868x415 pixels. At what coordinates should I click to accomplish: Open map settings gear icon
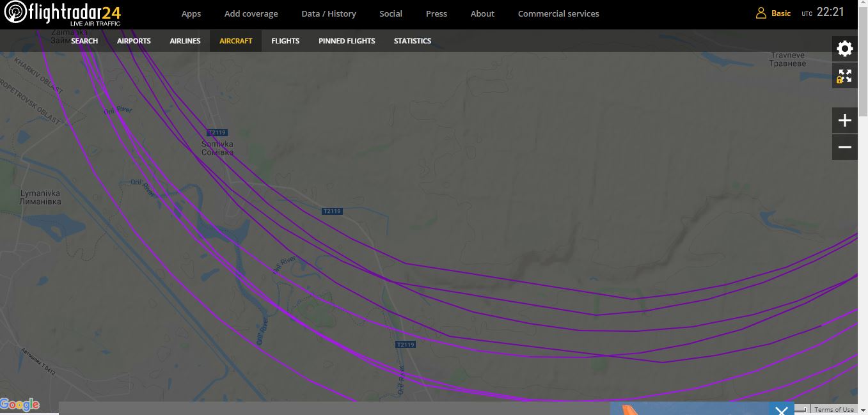tap(844, 49)
